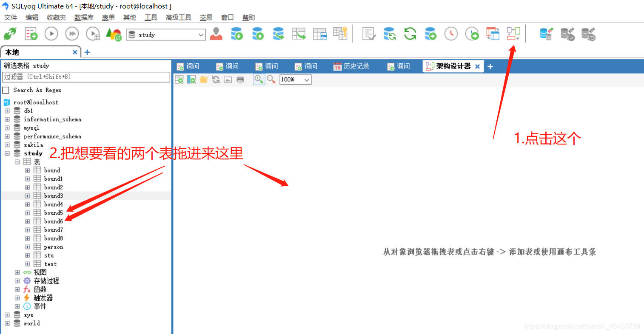Click the refresh (绿色循环箭头) icon
Image resolution: width=644 pixels, height=334 pixels.
(x=410, y=34)
